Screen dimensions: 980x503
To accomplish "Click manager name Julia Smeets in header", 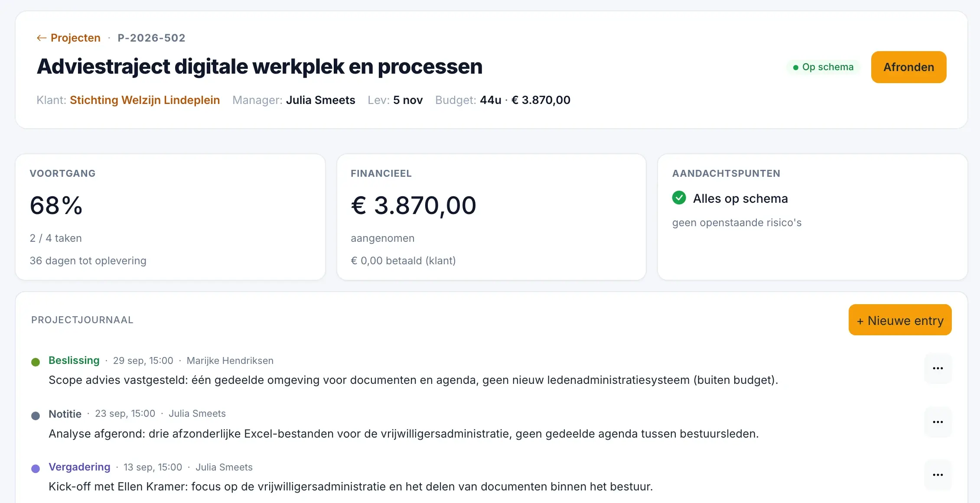I will point(321,100).
